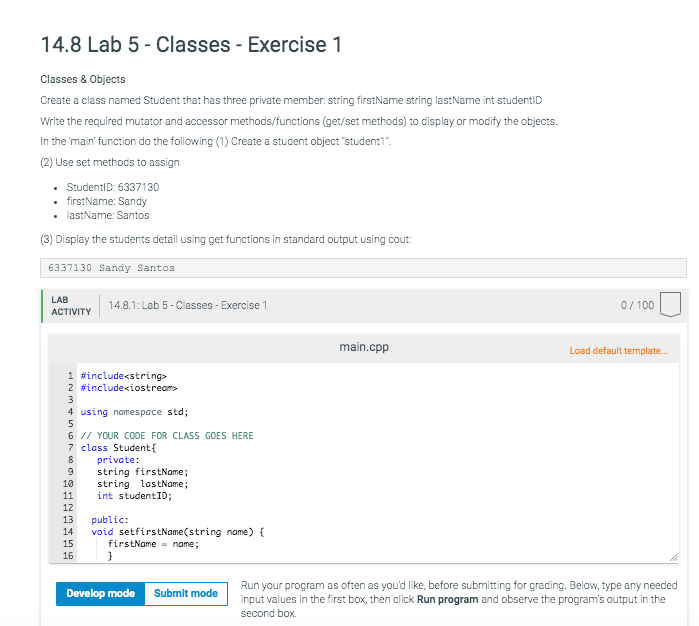This screenshot has height=626, width=699.
Task: Place cursor on line '#include<iostream>'
Action: pyautogui.click(x=129, y=388)
